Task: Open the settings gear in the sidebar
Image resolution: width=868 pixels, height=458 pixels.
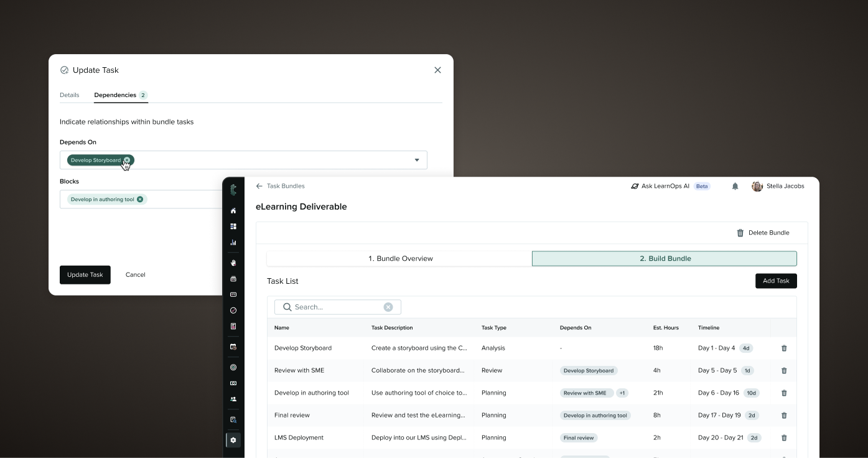Action: (x=233, y=440)
